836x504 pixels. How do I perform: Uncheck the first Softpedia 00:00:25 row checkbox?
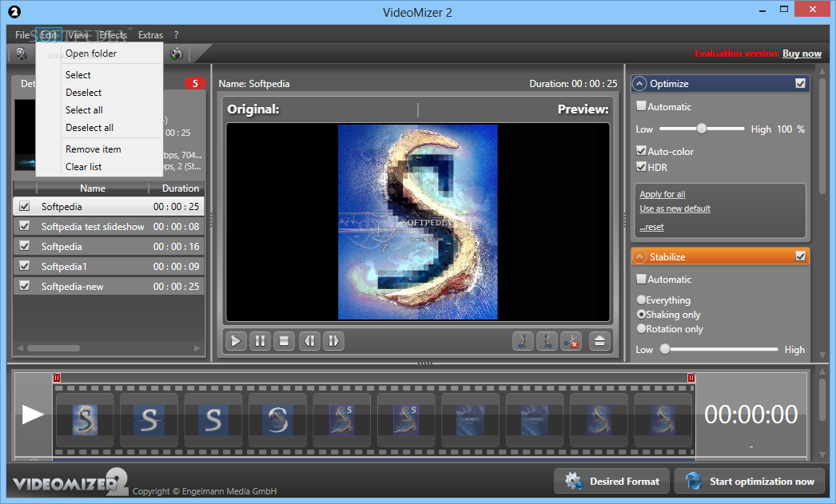pyautogui.click(x=25, y=206)
